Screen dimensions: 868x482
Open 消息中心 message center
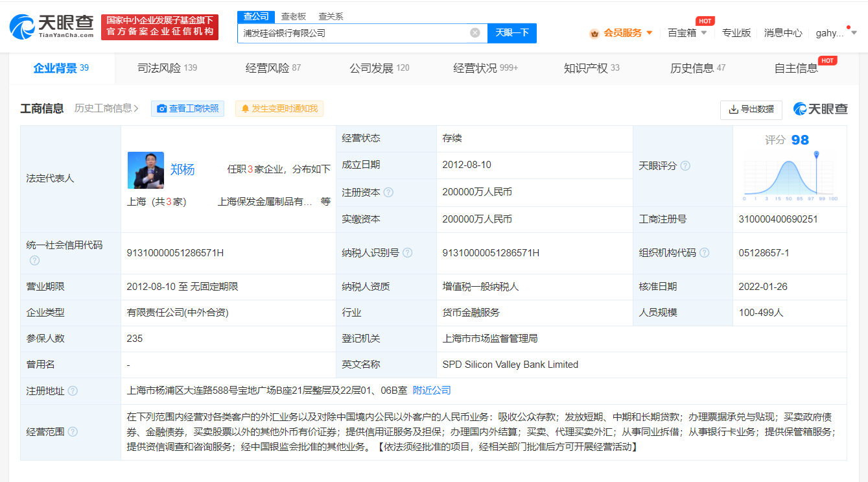pos(783,33)
